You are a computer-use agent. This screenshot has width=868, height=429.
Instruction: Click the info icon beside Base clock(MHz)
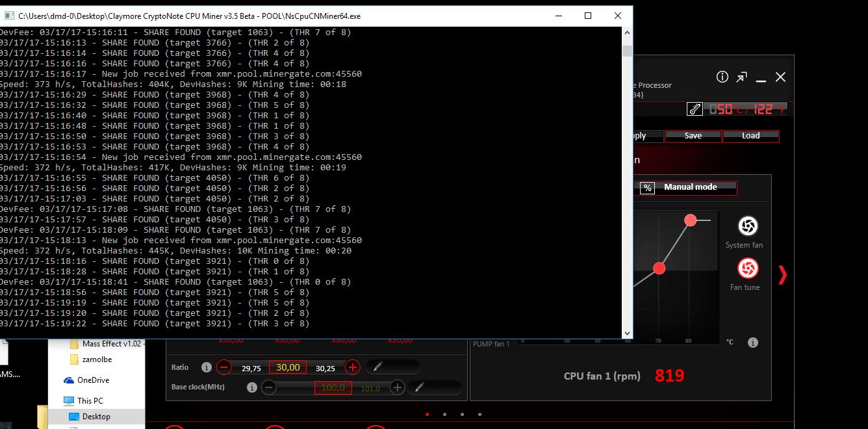click(252, 387)
